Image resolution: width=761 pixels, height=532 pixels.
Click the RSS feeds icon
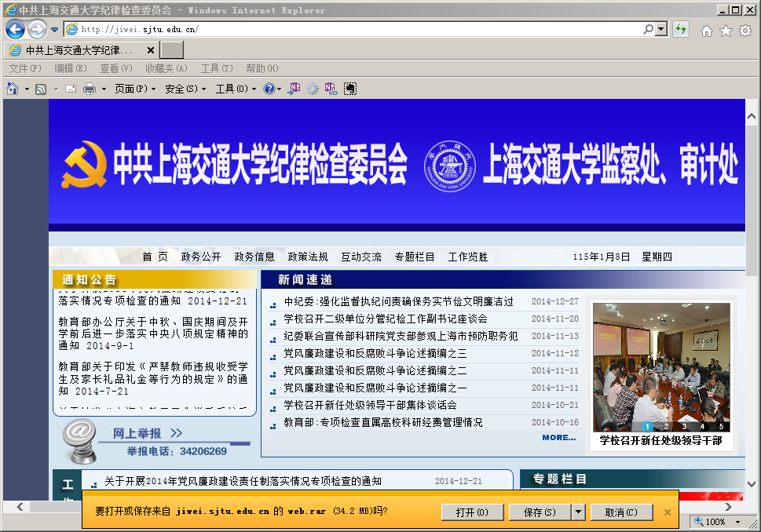coord(42,89)
